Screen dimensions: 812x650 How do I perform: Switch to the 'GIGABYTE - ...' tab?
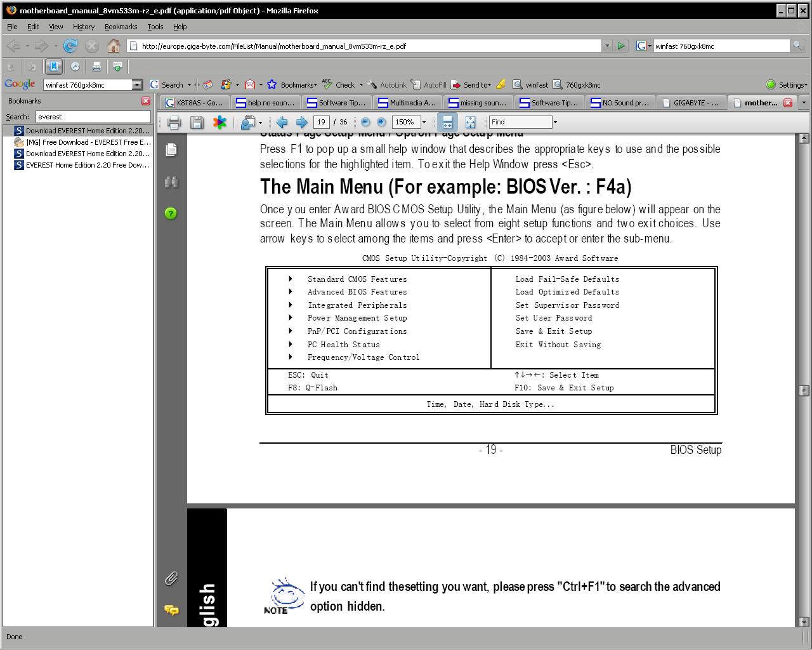pyautogui.click(x=691, y=102)
